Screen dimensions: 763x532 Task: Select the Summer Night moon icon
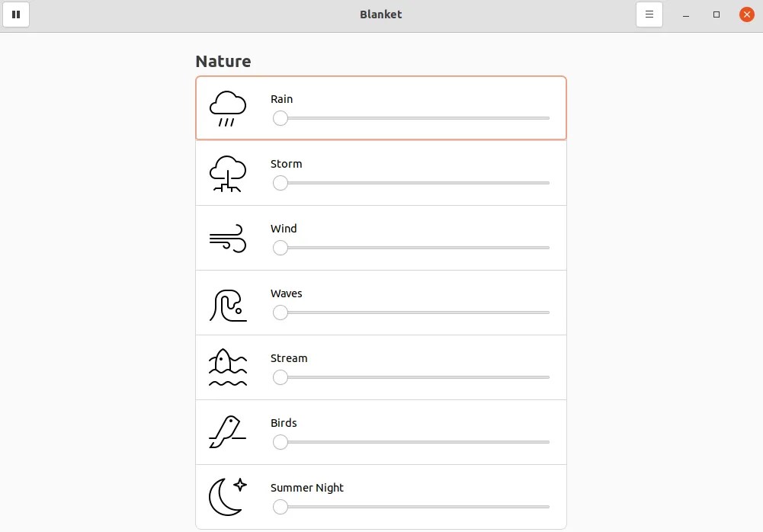[x=227, y=497]
